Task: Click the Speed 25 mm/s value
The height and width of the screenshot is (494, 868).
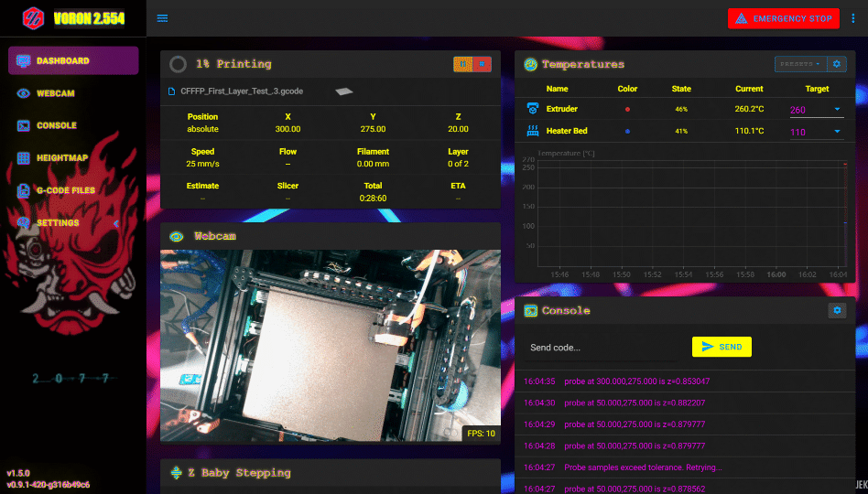Action: click(x=202, y=164)
